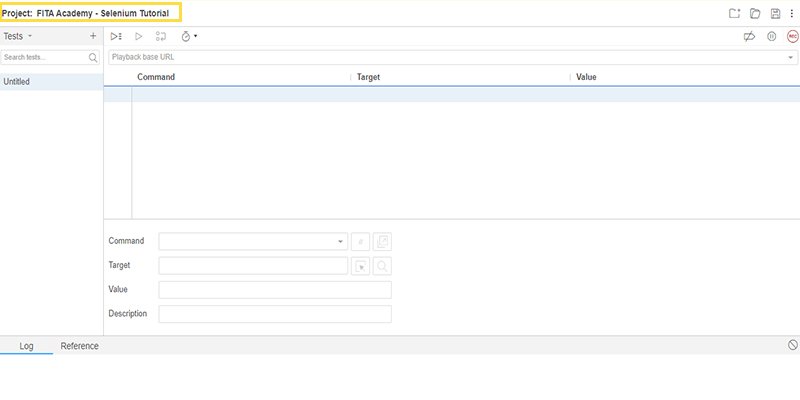Image resolution: width=800 pixels, height=400 pixels.
Task: Pause on exceptions icon
Action: click(x=771, y=36)
